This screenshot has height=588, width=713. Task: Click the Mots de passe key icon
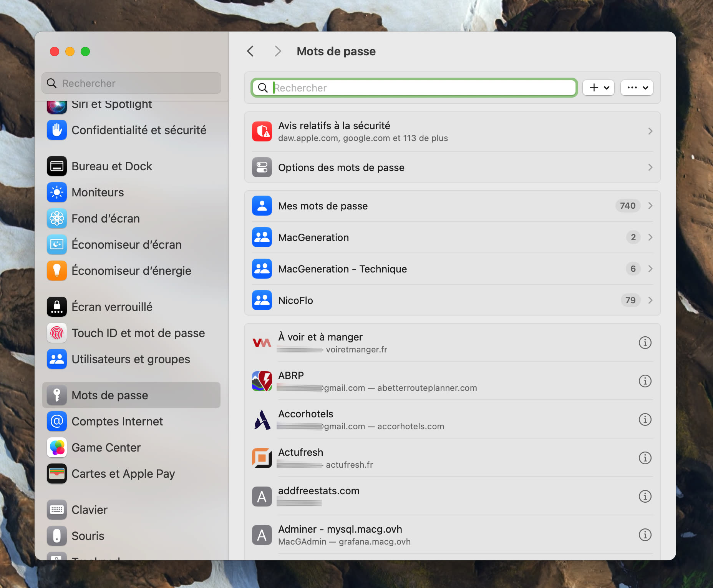pos(56,395)
